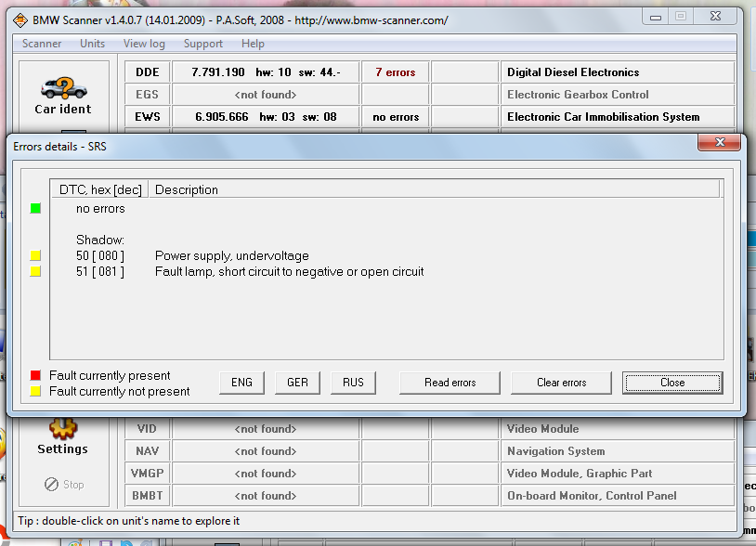The width and height of the screenshot is (756, 546).
Task: Click the NAV unit name
Action: [148, 451]
